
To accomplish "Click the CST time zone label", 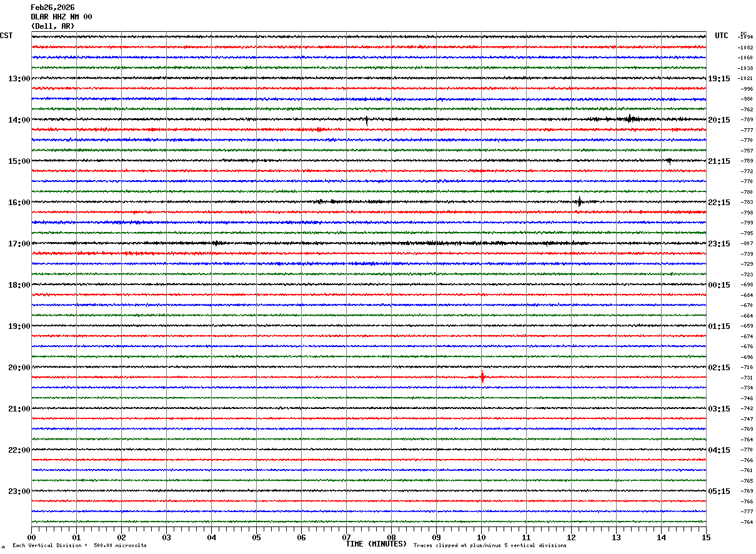I will (x=6, y=36).
